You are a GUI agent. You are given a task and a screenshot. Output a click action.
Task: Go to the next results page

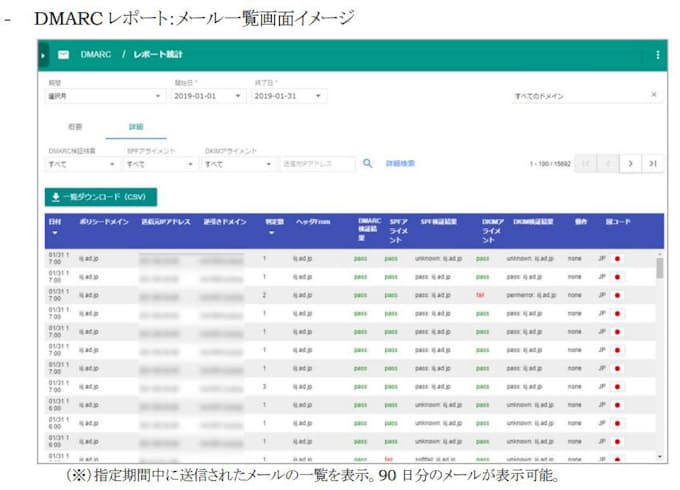coord(630,163)
